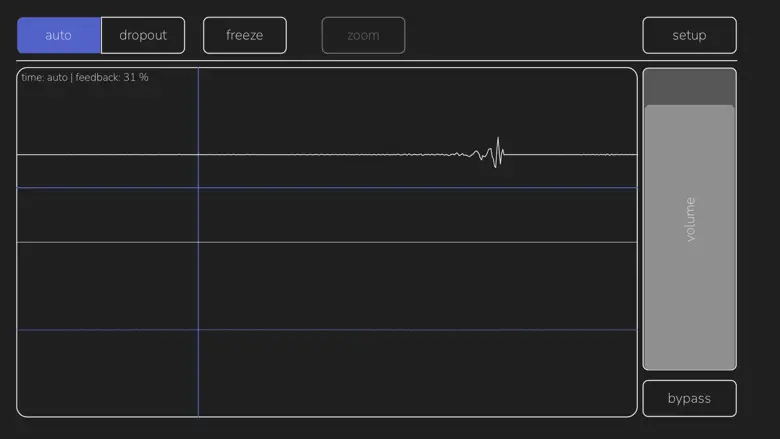The image size is (780, 439).
Task: Click the 'volume' label text on slider
Action: (690, 219)
